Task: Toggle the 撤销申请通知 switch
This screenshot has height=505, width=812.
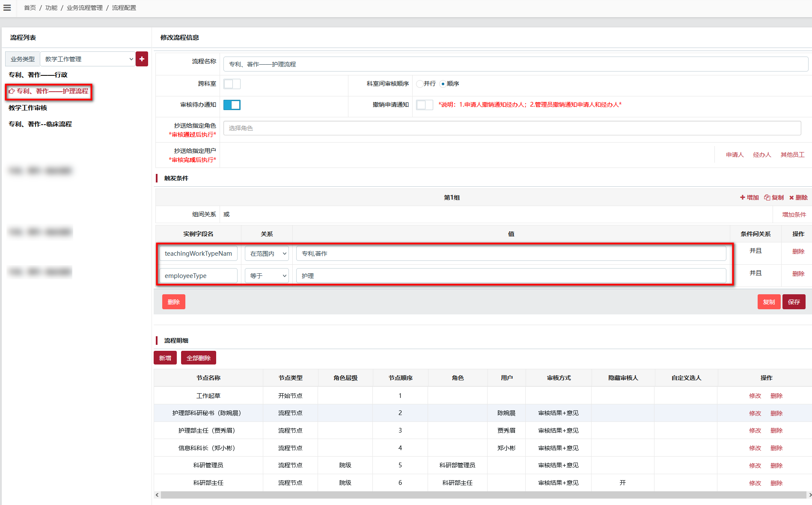Action: [425, 105]
